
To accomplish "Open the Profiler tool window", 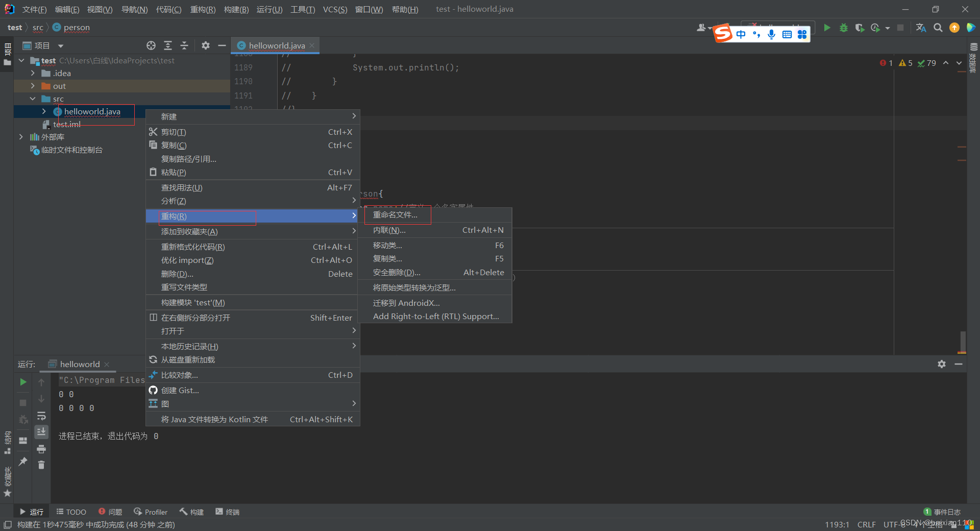I will tap(151, 512).
